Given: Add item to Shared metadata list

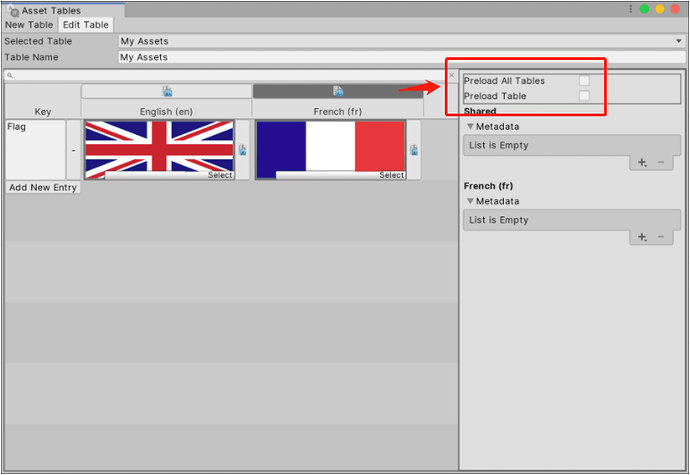Looking at the screenshot, I should coord(642,162).
